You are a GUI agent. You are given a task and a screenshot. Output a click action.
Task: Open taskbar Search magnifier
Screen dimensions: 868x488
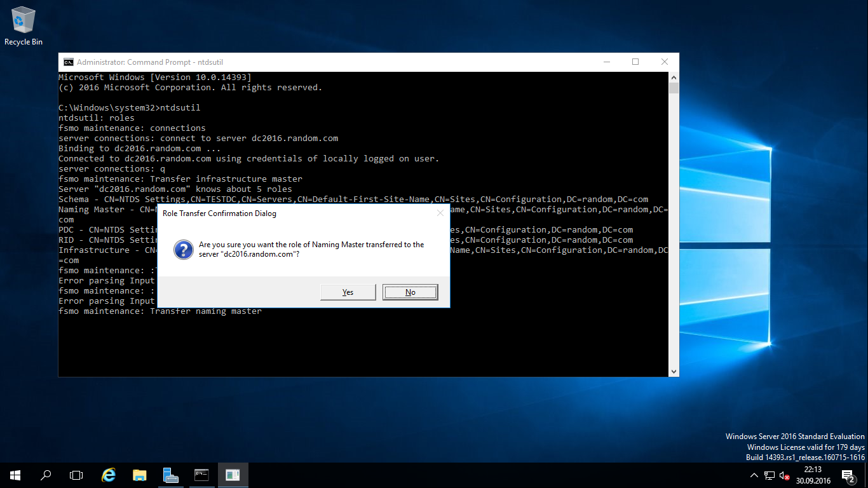(x=46, y=475)
